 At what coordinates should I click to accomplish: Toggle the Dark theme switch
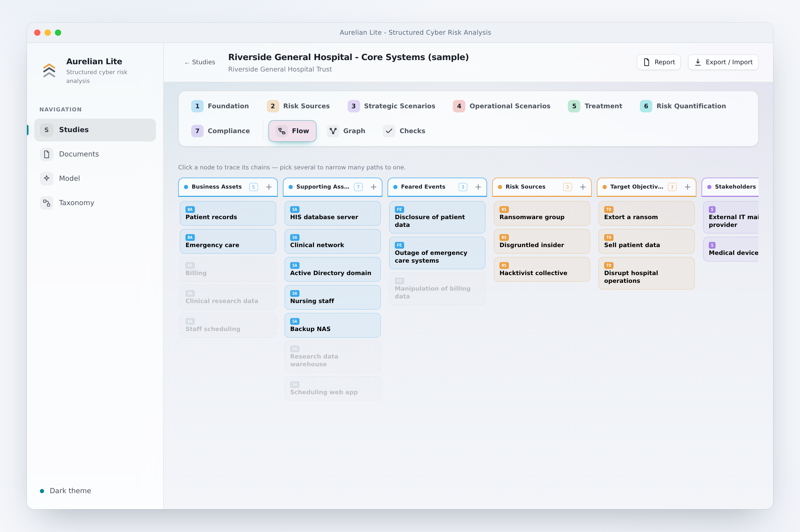[x=66, y=491]
